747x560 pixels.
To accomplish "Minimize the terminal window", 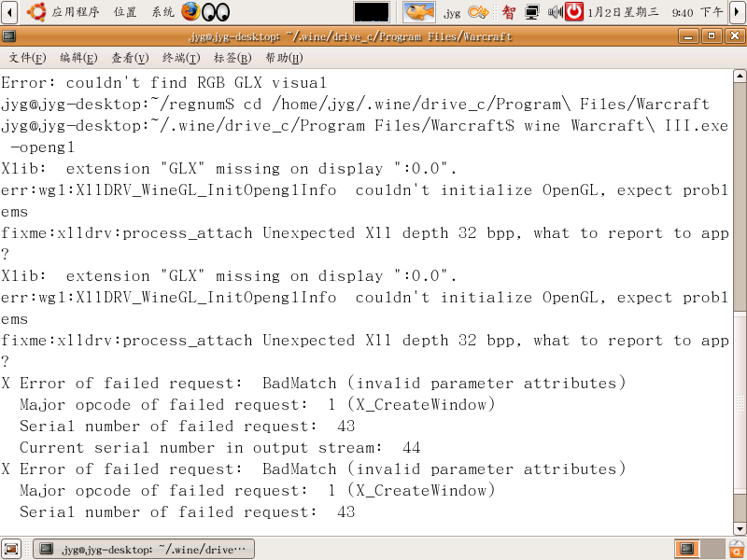I will [x=688, y=36].
